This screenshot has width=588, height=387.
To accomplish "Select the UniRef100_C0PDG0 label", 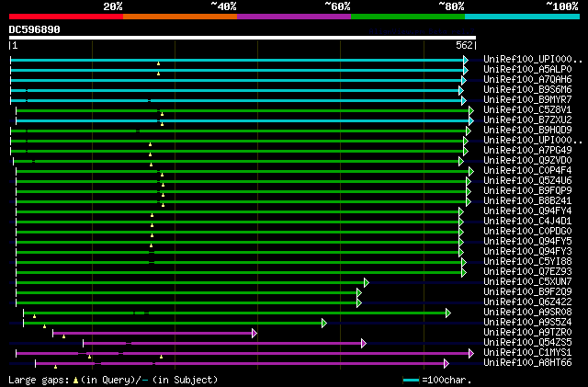I will [527, 232].
